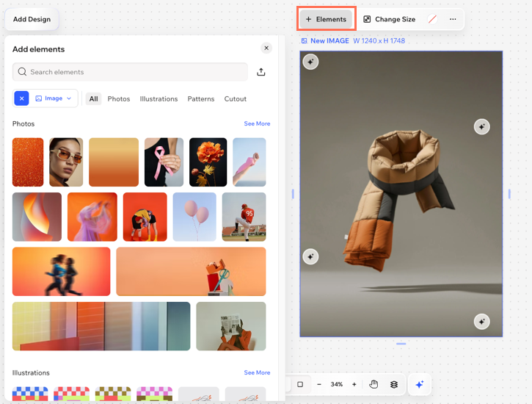Open the background color swatch with red slash
532x404 pixels.
tap(432, 19)
